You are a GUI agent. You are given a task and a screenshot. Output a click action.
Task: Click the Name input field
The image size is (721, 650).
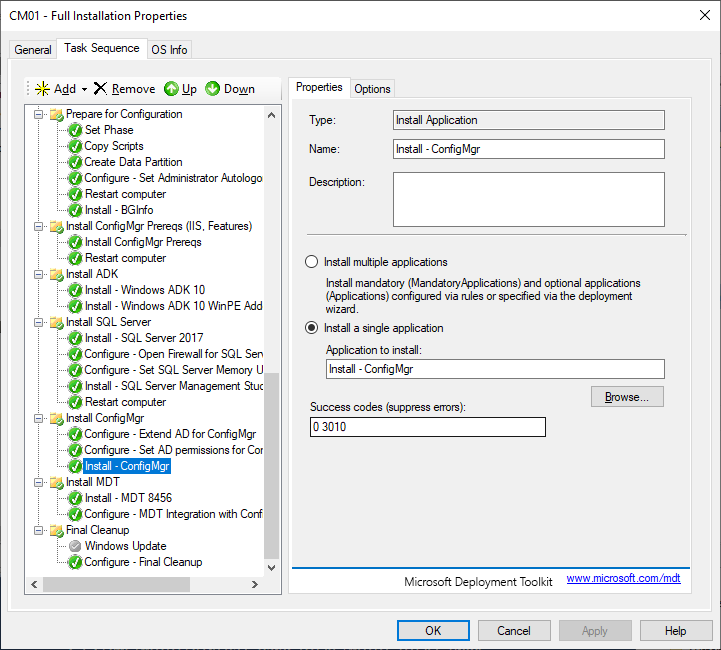tap(528, 149)
